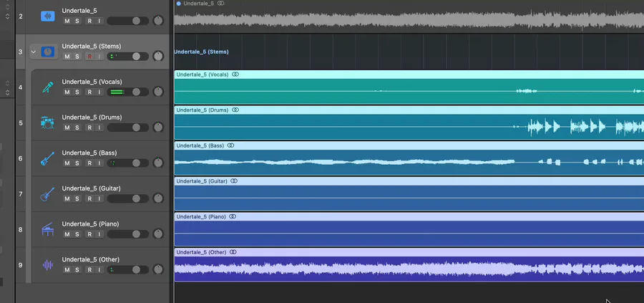Click the Bass guitar icon

[x=48, y=158]
